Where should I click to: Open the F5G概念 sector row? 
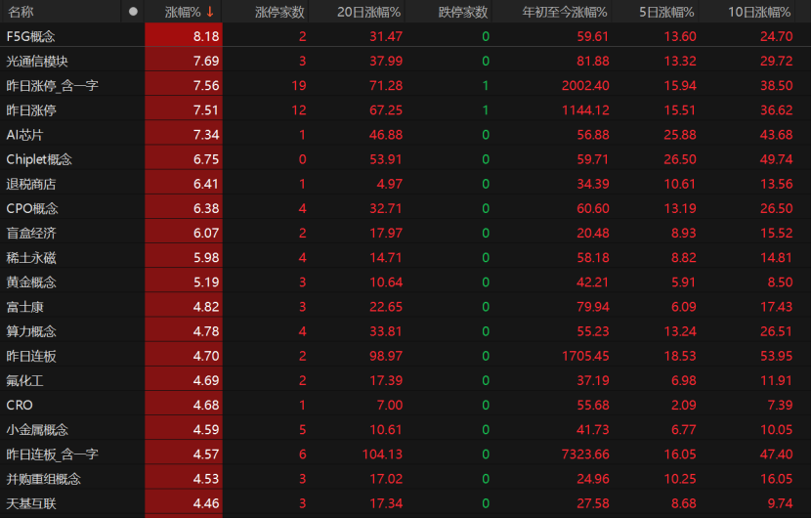point(31,36)
